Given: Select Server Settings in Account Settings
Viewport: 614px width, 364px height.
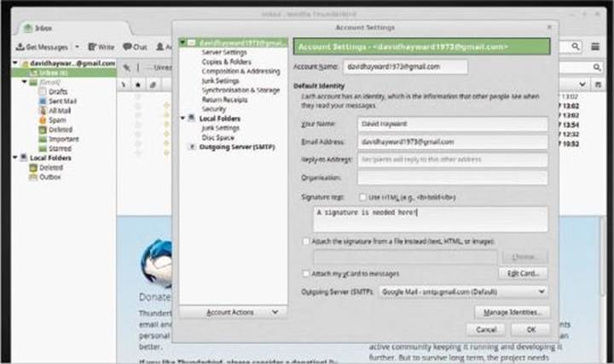Looking at the screenshot, I should click(x=224, y=52).
